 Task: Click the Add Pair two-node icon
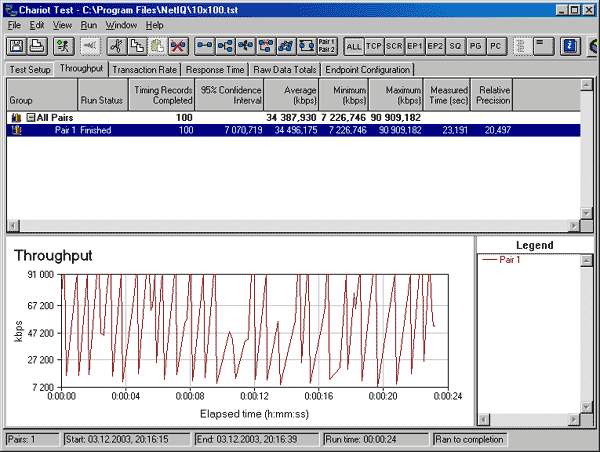tap(205, 46)
